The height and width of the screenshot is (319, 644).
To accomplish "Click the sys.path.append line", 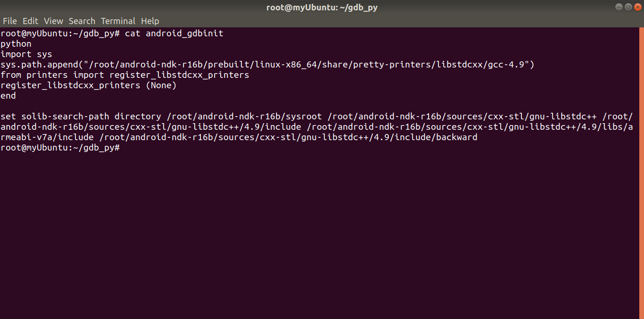I will point(267,65).
